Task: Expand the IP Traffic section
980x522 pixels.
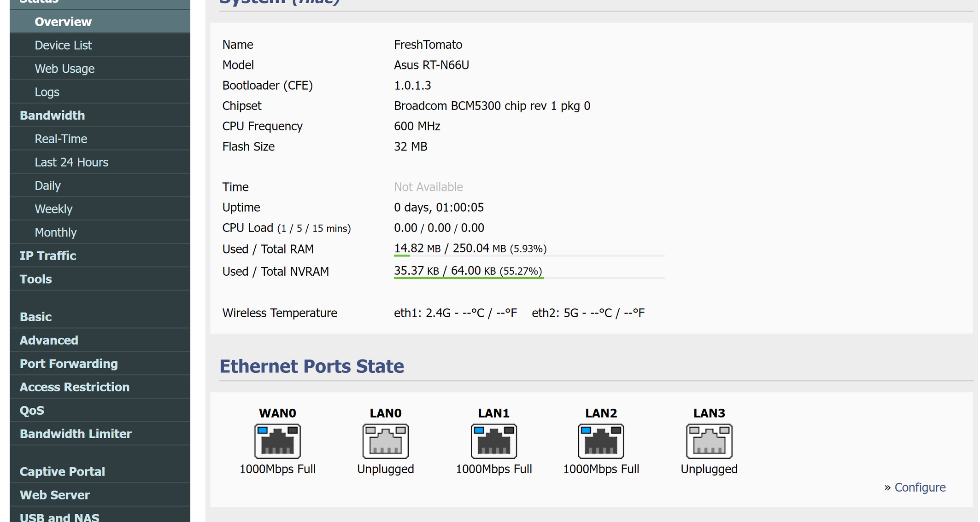Action: click(x=48, y=256)
